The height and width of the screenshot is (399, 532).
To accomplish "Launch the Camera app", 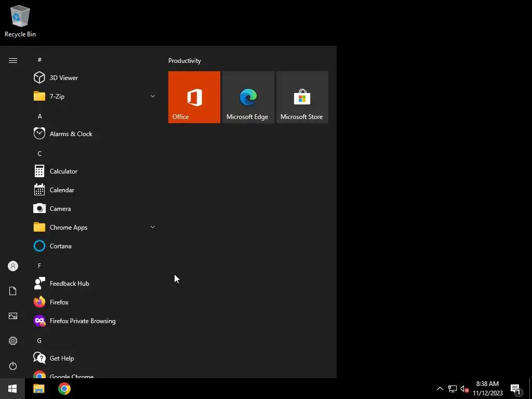I will (95, 209).
